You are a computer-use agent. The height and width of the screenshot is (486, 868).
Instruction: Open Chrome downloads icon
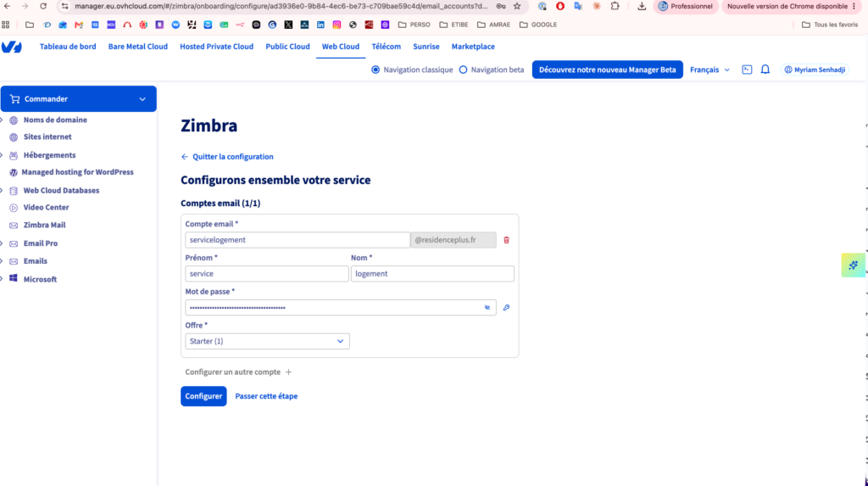pos(642,6)
